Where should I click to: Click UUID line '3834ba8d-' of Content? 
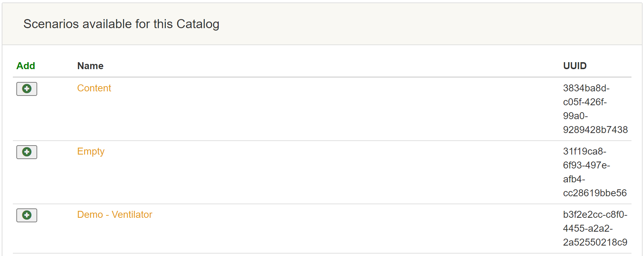click(x=586, y=88)
